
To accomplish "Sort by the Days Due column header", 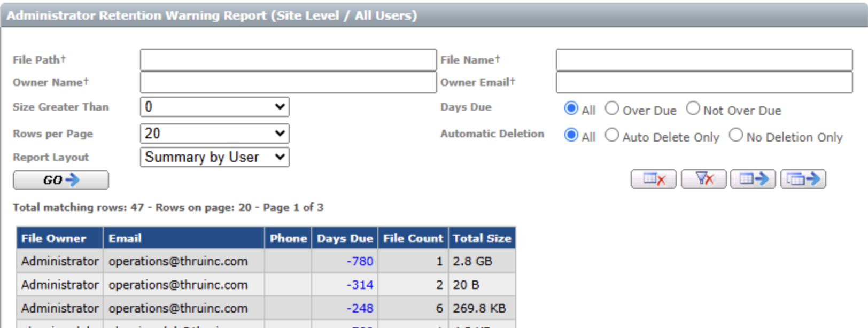I will tap(345, 238).
